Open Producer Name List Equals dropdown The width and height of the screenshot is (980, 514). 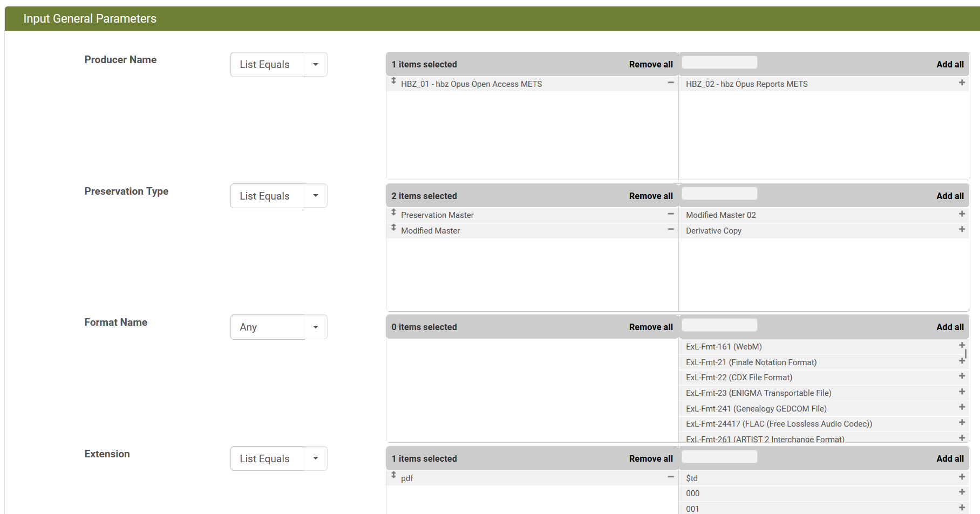pyautogui.click(x=316, y=65)
